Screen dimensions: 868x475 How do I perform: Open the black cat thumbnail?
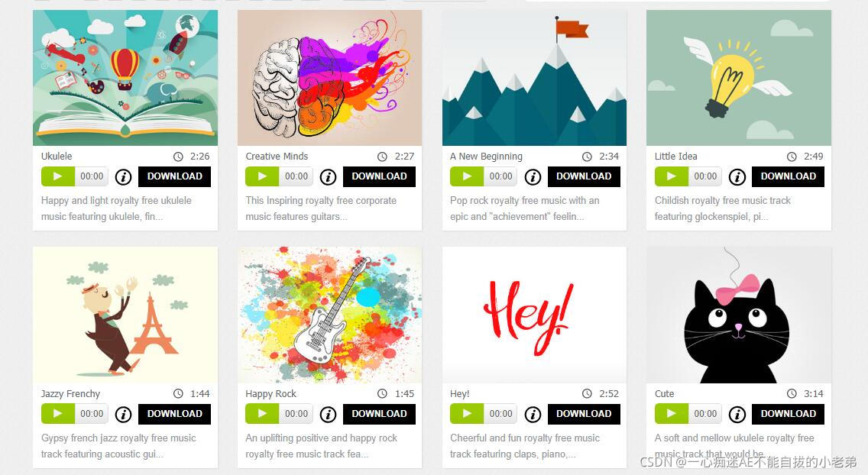click(x=738, y=315)
